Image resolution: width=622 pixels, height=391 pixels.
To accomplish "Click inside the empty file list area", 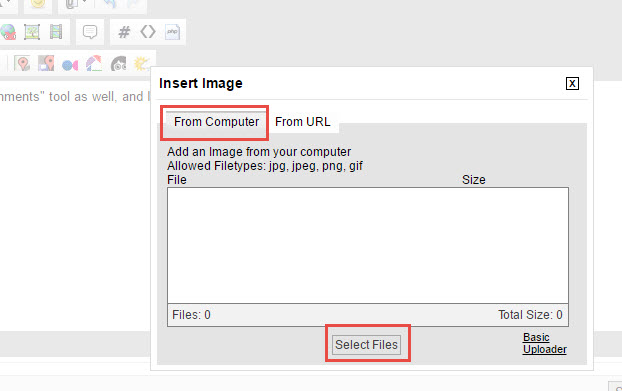I will [x=368, y=245].
